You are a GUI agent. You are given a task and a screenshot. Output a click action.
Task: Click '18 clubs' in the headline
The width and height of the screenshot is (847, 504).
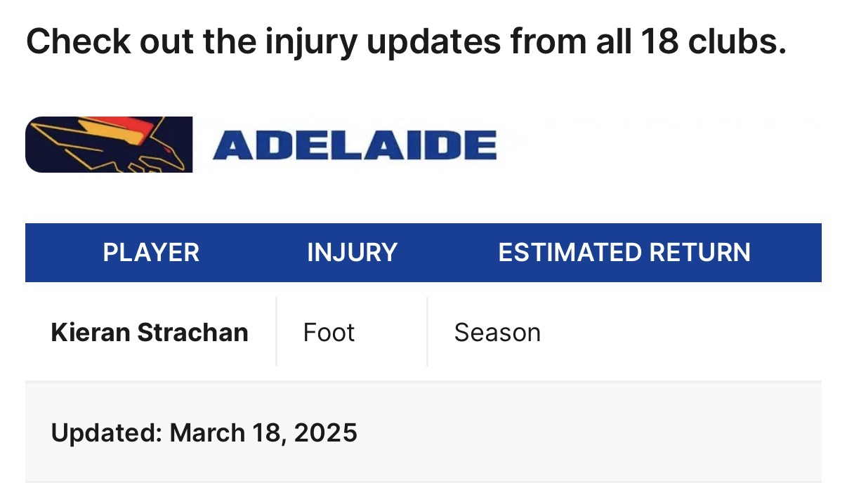[x=711, y=42]
